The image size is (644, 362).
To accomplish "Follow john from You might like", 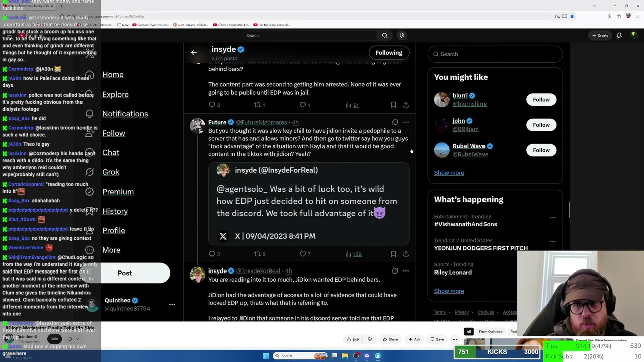I will tap(541, 125).
